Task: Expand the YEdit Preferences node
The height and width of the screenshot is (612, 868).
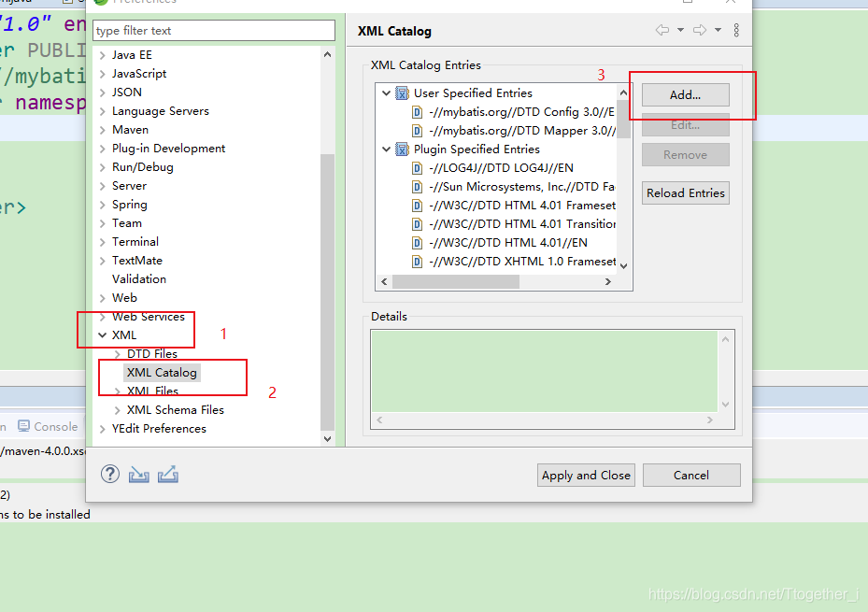Action: (x=103, y=429)
